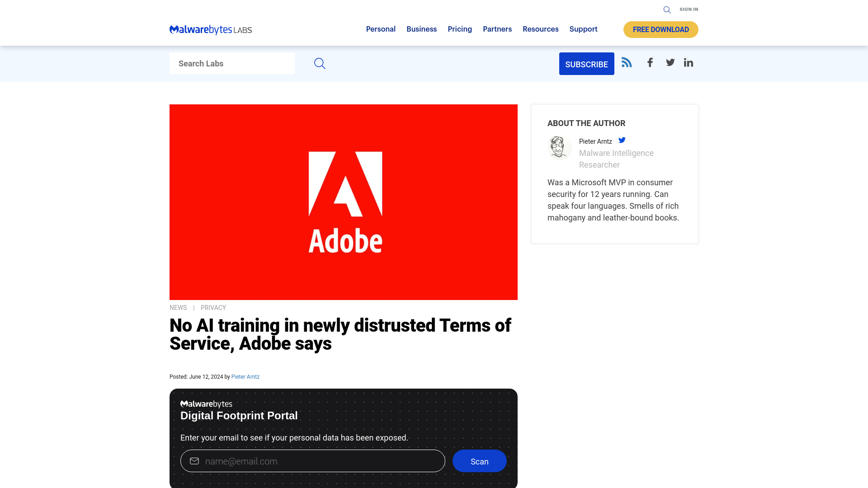
Task: Click the PRIVACY category link
Action: pos(213,307)
